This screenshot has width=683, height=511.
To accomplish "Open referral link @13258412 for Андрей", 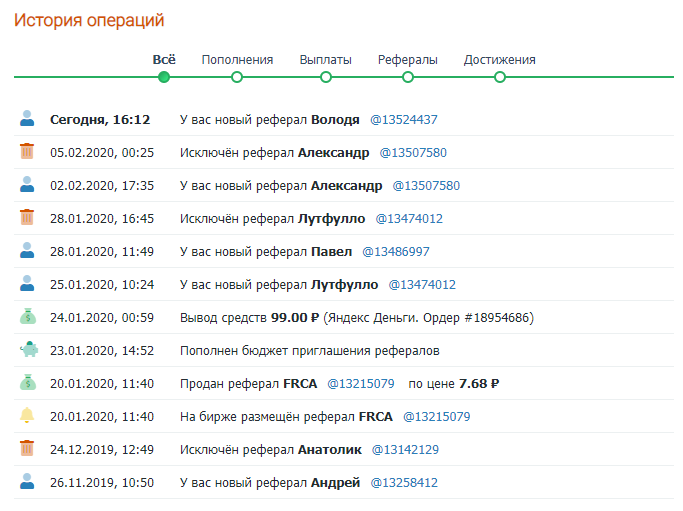I will (x=404, y=483).
